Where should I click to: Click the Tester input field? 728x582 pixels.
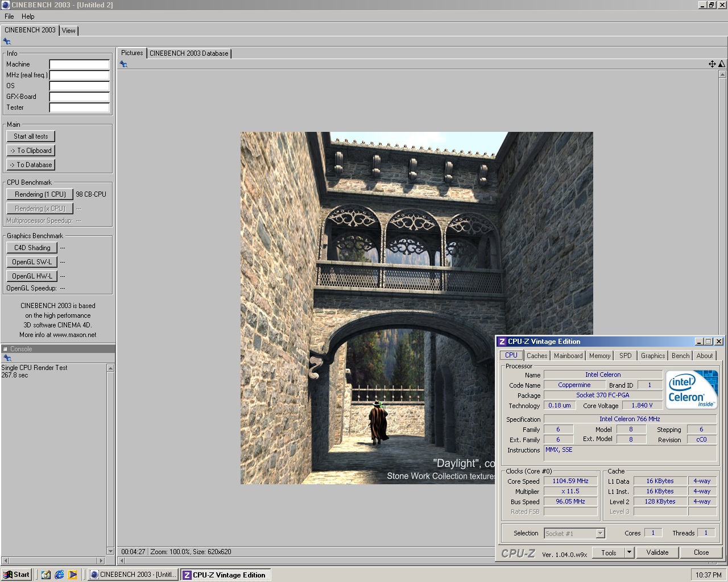[80, 107]
